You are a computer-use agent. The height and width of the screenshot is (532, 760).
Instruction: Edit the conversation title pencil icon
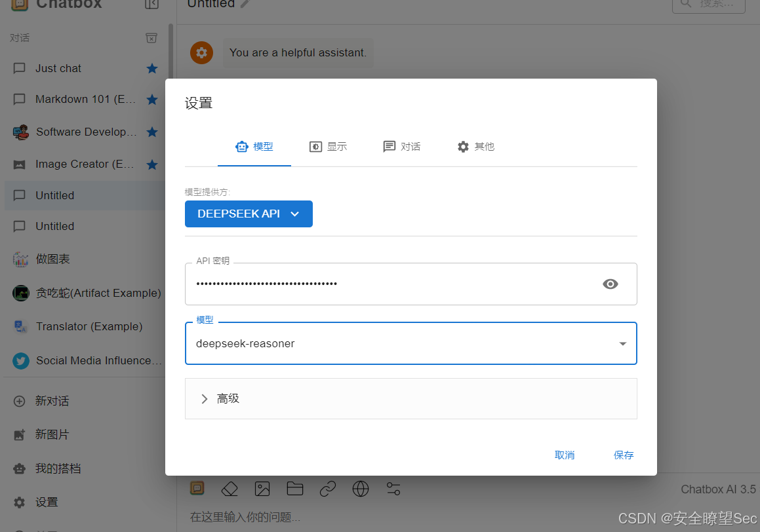click(245, 4)
